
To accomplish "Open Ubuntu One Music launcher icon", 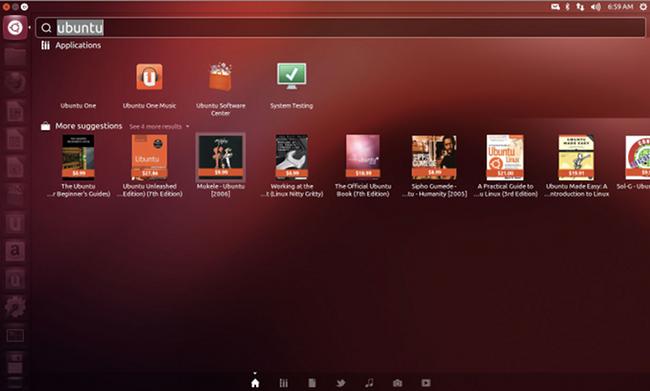I will pyautogui.click(x=15, y=279).
